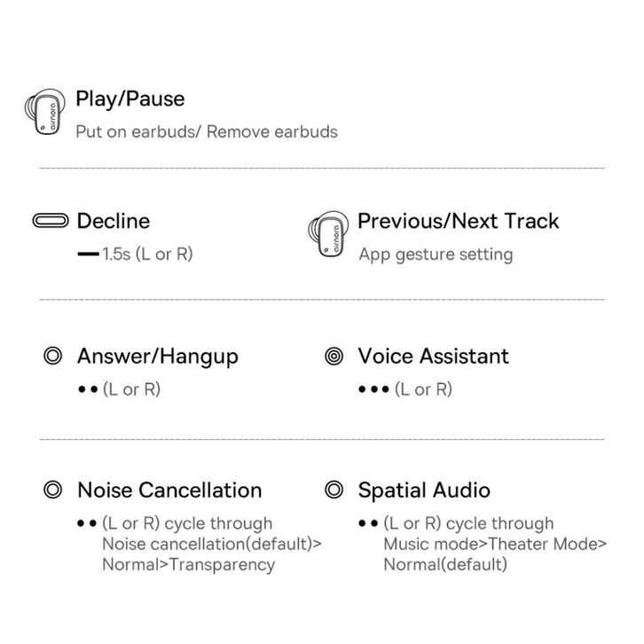This screenshot has height=644, width=644.
Task: Click the App gesture setting text
Action: tap(436, 255)
